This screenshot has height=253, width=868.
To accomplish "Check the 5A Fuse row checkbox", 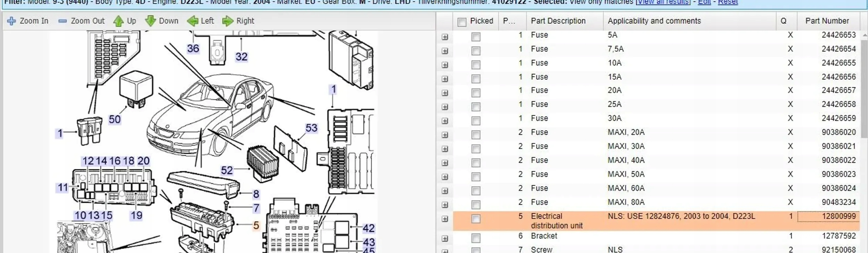I will (476, 37).
